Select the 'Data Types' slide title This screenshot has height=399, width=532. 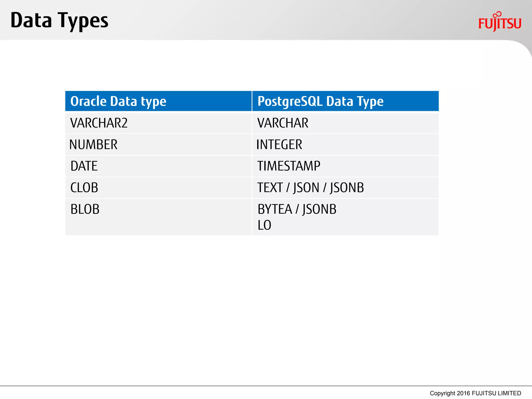(x=59, y=21)
